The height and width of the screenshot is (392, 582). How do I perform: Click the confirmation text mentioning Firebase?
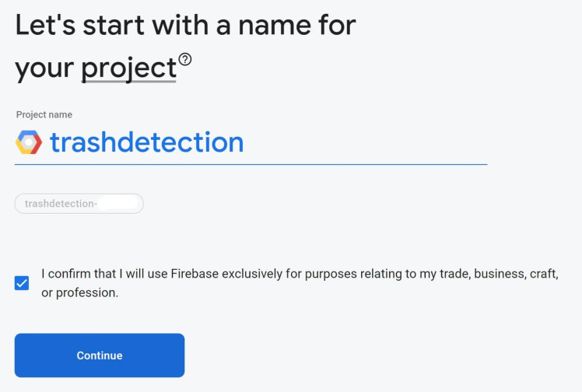(300, 275)
